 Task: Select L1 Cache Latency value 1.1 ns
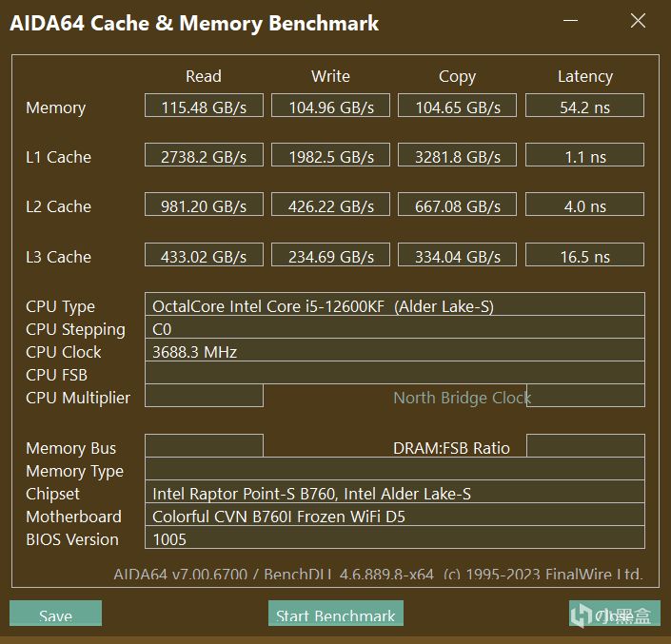point(584,155)
